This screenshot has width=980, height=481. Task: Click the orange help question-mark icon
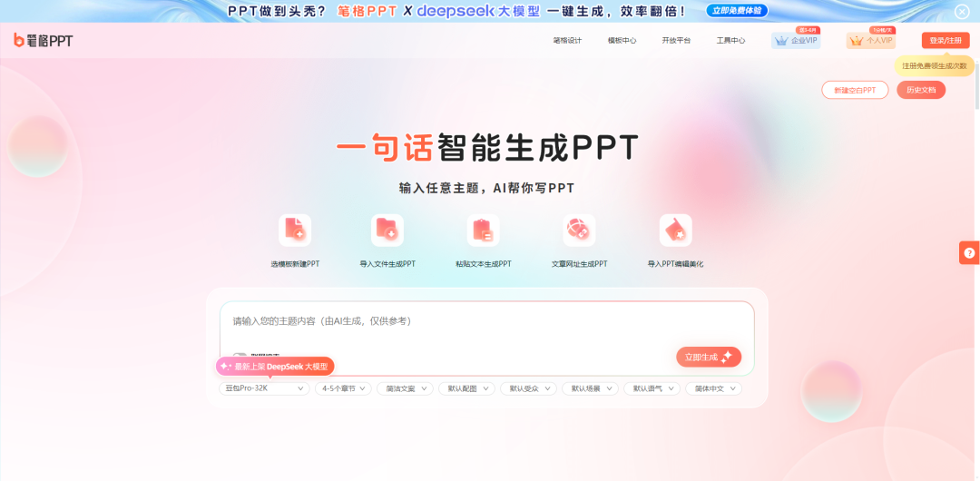click(969, 252)
